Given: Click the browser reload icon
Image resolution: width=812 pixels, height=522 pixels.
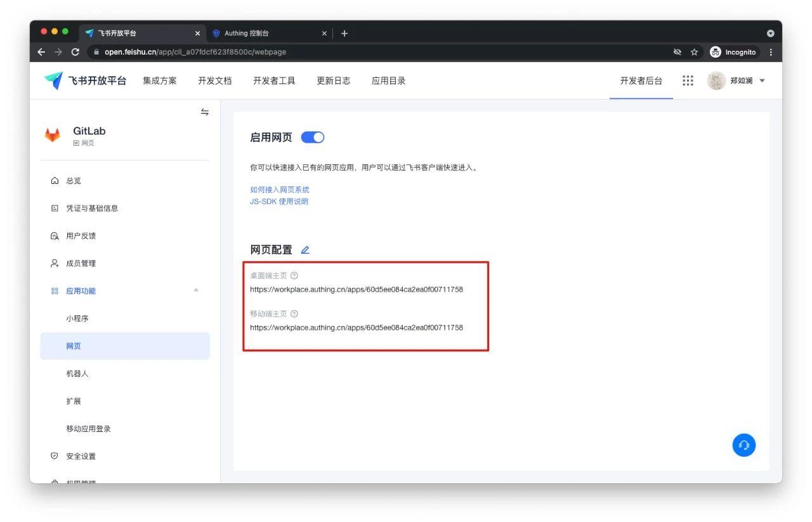Looking at the screenshot, I should [x=75, y=52].
